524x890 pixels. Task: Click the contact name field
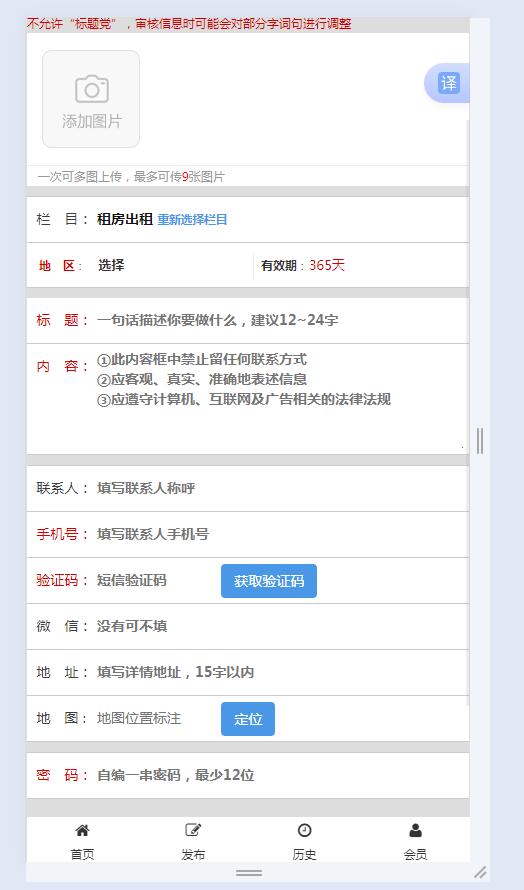(281, 488)
